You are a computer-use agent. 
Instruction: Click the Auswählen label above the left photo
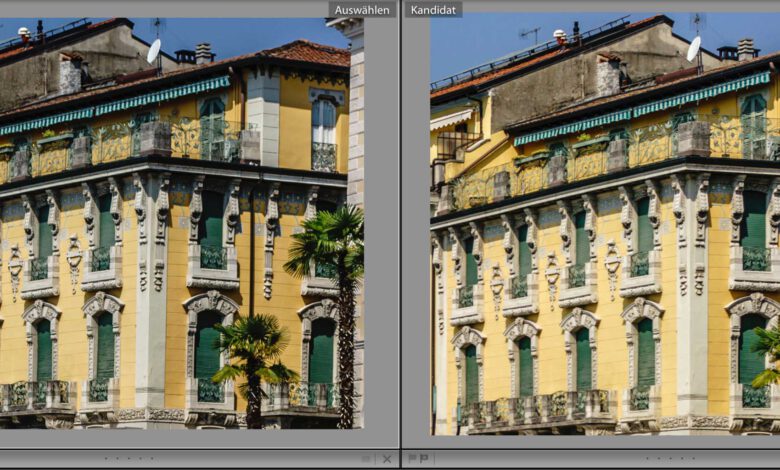(x=362, y=10)
